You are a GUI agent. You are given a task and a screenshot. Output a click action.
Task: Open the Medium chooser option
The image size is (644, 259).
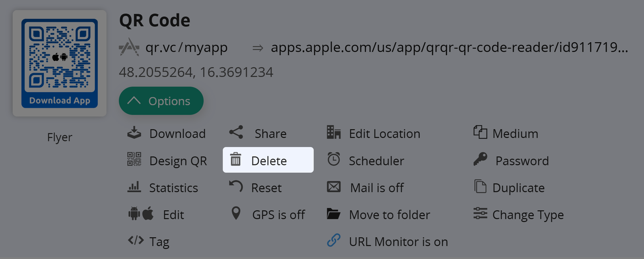(515, 134)
